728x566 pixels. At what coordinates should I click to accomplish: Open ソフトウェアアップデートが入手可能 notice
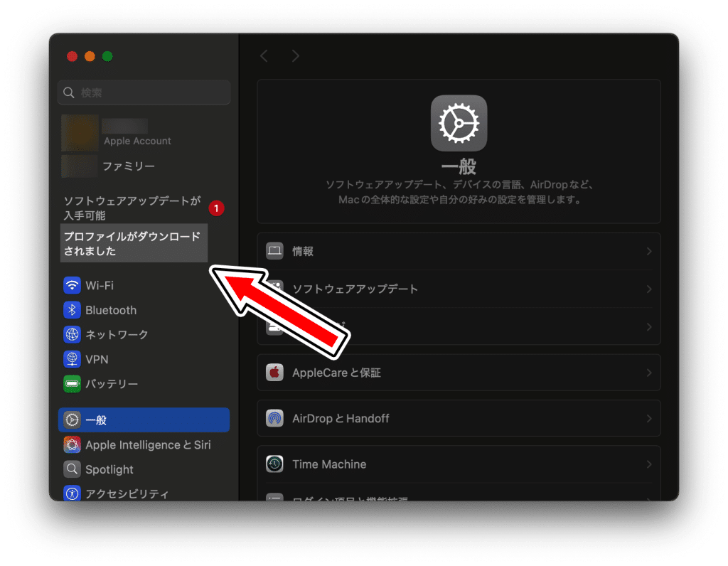click(133, 208)
